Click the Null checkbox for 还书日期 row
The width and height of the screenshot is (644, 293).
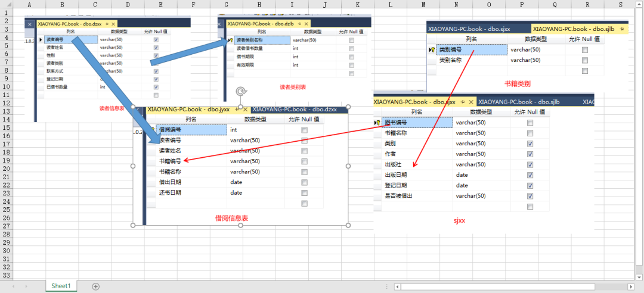pyautogui.click(x=304, y=193)
